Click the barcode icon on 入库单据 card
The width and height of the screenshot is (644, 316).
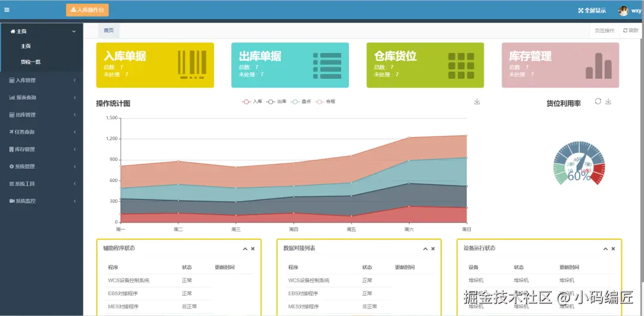coord(192,64)
